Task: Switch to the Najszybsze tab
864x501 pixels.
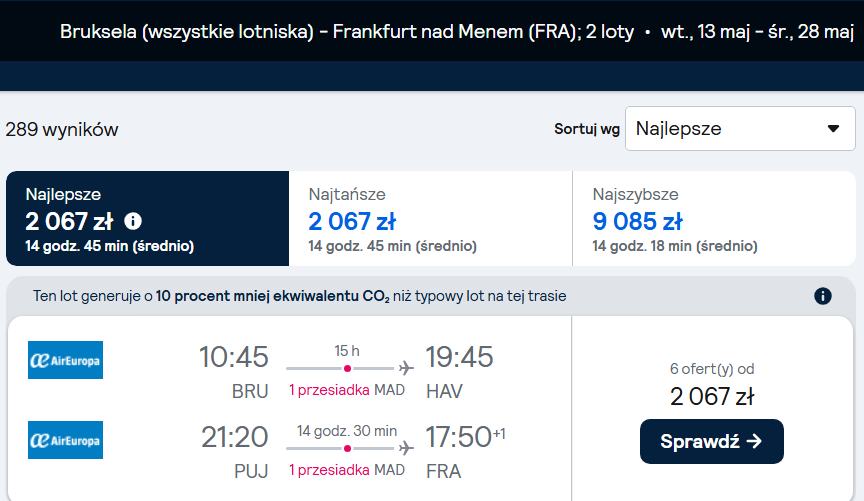Action: pos(714,218)
